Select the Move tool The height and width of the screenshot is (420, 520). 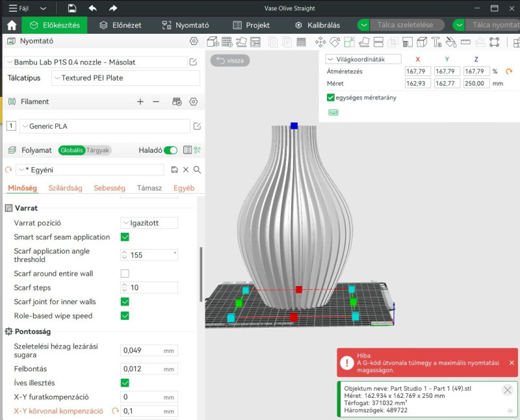point(320,42)
